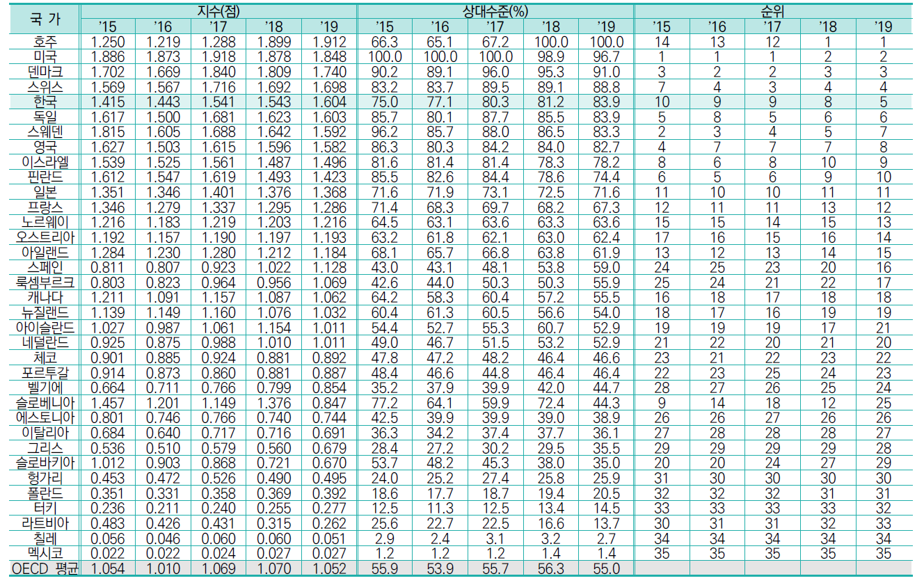The image size is (924, 583).
Task: Select the 폴란드 row label
Action: coord(45,493)
